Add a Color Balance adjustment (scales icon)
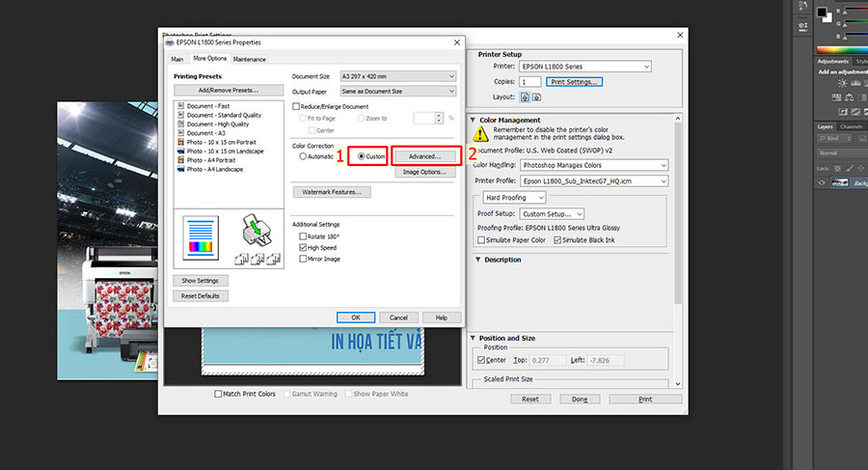868x470 pixels. [x=849, y=97]
